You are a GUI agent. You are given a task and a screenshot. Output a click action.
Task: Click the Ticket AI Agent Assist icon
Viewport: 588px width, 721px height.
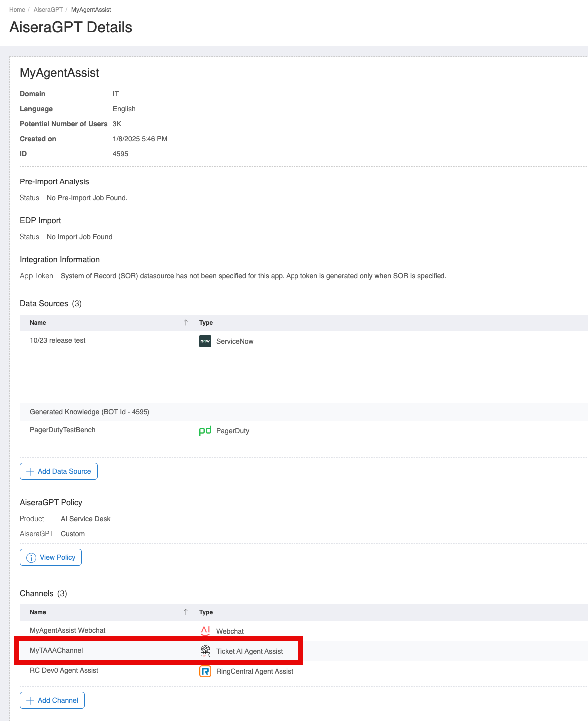click(x=205, y=651)
